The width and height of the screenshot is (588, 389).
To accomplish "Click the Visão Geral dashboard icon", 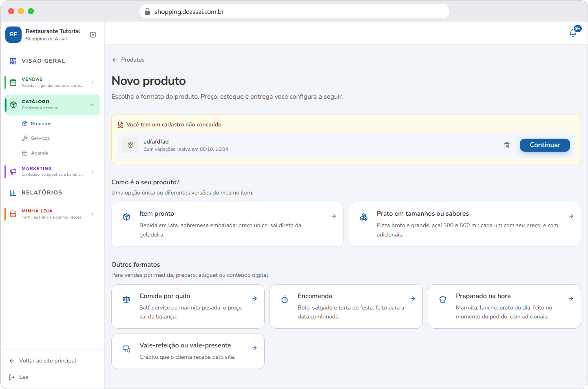I will [13, 61].
